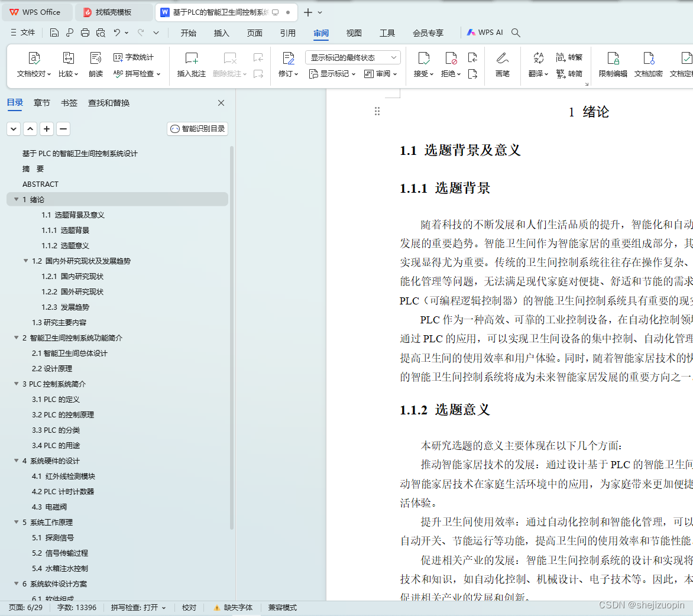This screenshot has width=693, height=616.
Task: Click the print icon in quick toolbar
Action: click(x=85, y=33)
